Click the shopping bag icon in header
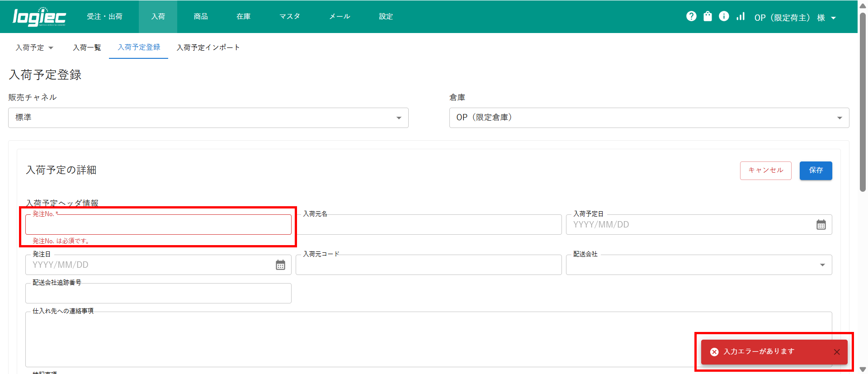The image size is (868, 374). pyautogui.click(x=708, y=16)
